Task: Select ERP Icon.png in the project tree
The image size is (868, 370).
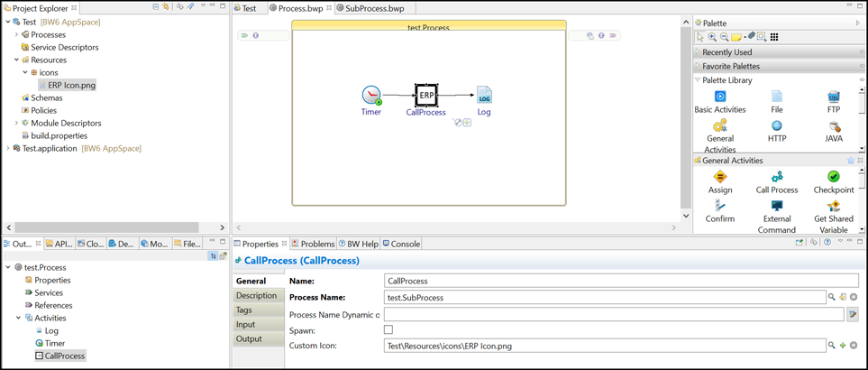Action: tap(71, 85)
